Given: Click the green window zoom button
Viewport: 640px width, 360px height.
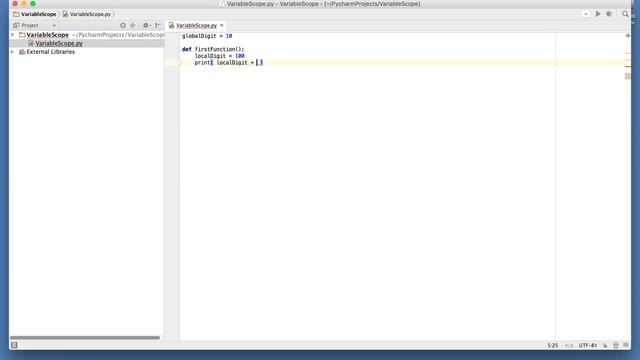Looking at the screenshot, I should pos(33,4).
